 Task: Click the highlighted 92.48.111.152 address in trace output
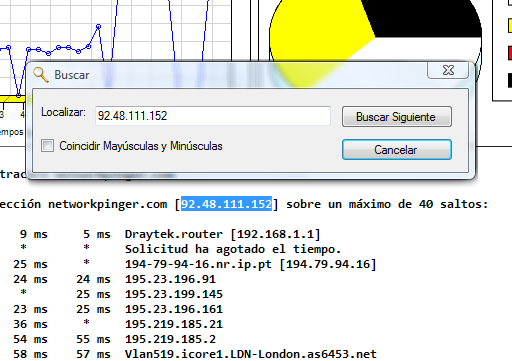point(226,204)
